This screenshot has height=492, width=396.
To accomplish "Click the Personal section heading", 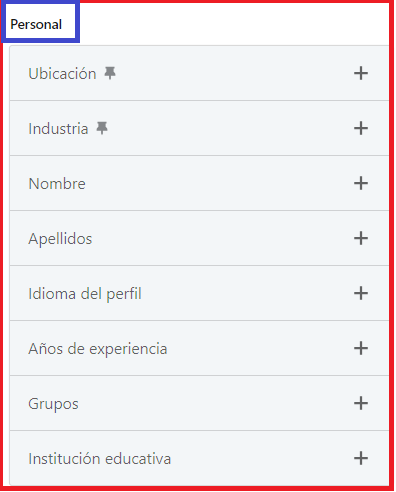I will [x=36, y=24].
